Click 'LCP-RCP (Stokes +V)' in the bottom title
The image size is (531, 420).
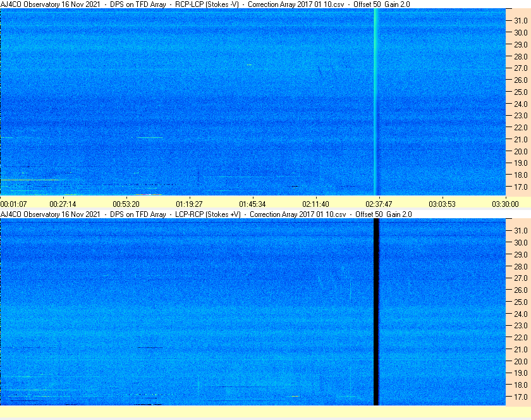click(x=208, y=214)
